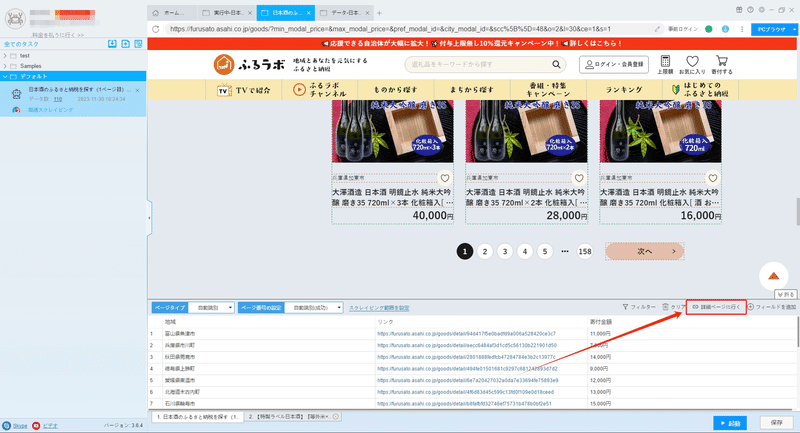Click the blue download circle icon
The image size is (800, 433).
coord(725,29)
